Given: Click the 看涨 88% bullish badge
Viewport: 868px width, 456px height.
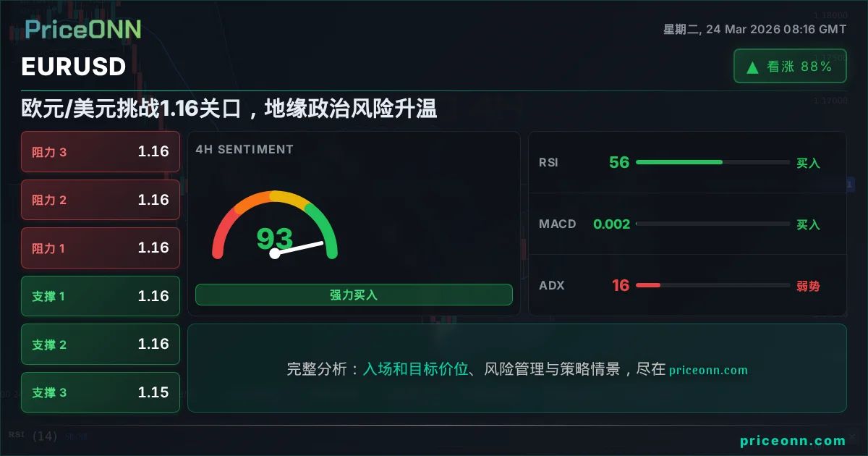Looking at the screenshot, I should pos(790,67).
